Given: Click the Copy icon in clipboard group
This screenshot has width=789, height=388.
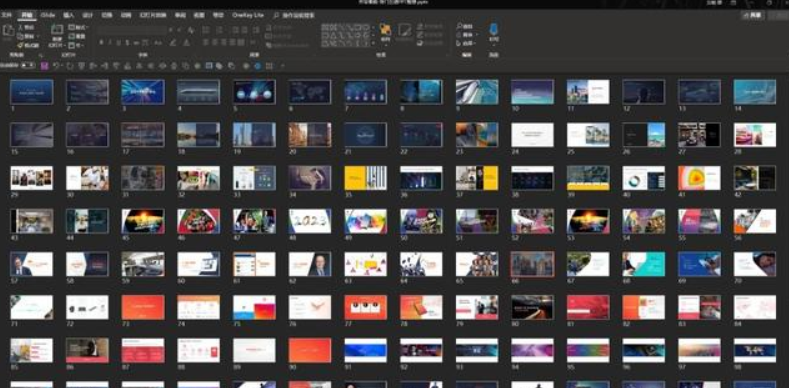Looking at the screenshot, I should [x=21, y=36].
